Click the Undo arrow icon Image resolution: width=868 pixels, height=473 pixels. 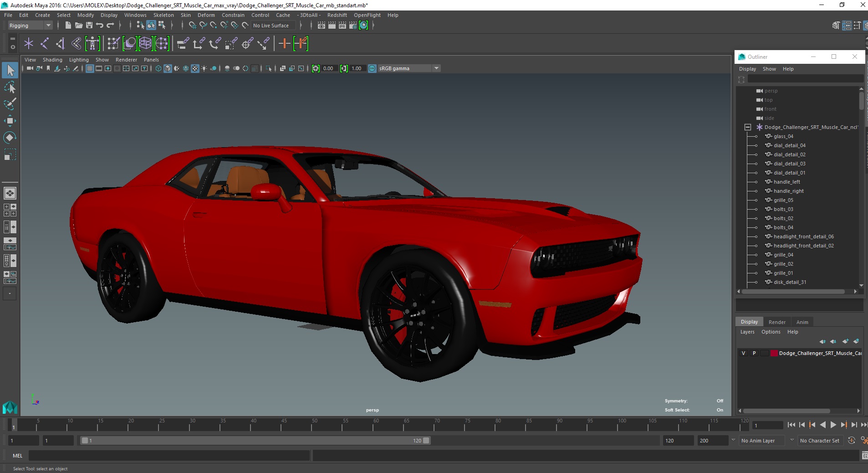100,26
